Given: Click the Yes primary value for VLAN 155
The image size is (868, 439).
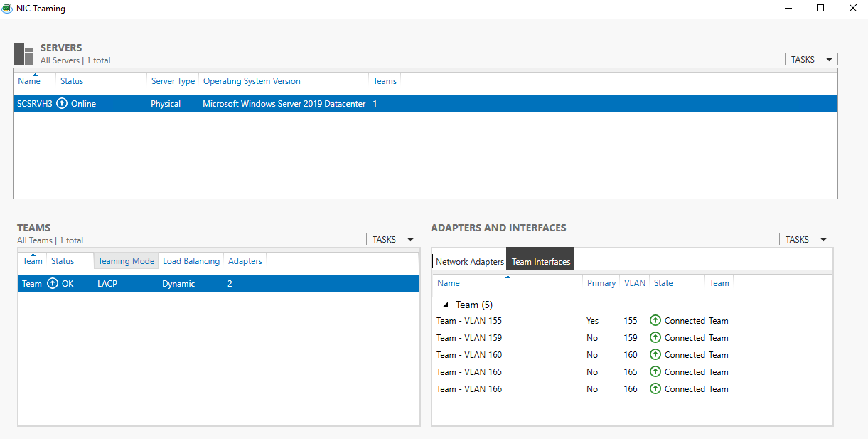Looking at the screenshot, I should pyautogui.click(x=593, y=321).
